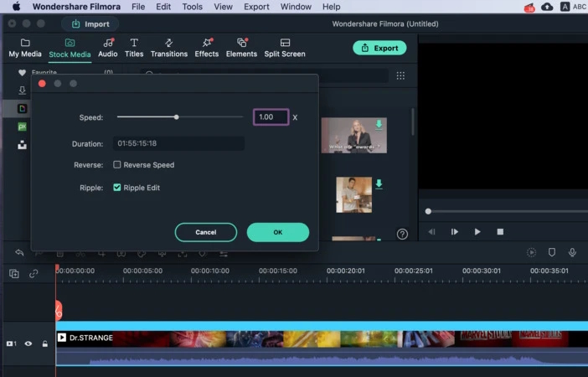Add a marker with the shield icon
The width and height of the screenshot is (588, 377).
point(552,252)
